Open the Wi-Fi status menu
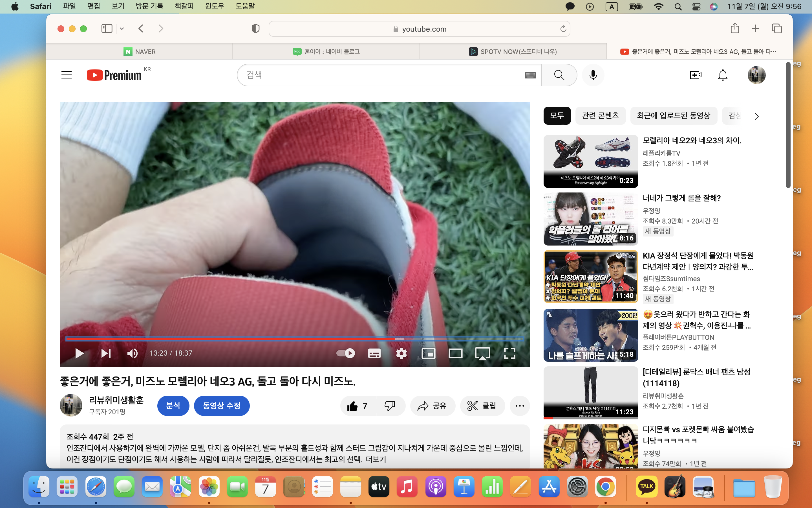This screenshot has width=812, height=508. [658, 6]
